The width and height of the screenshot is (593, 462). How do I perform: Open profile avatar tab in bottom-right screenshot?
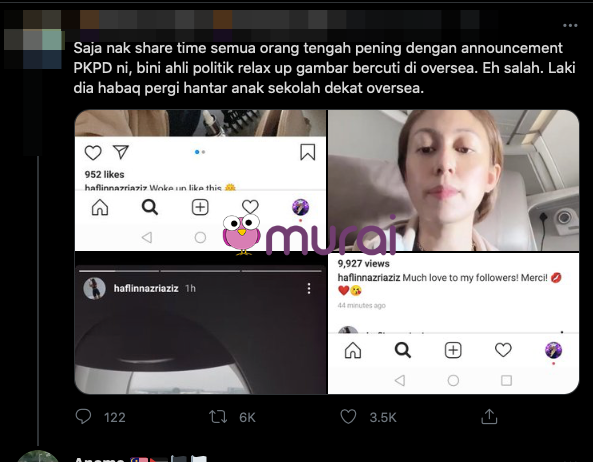[553, 350]
